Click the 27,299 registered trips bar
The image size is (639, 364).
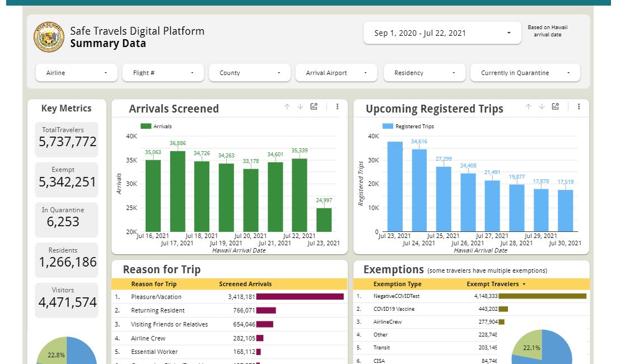click(x=444, y=199)
